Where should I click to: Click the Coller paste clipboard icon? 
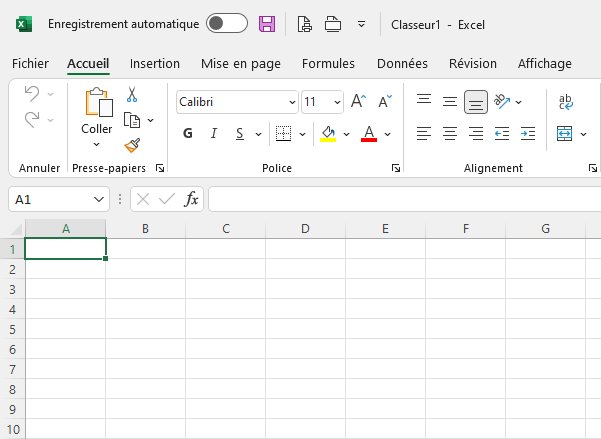point(99,102)
